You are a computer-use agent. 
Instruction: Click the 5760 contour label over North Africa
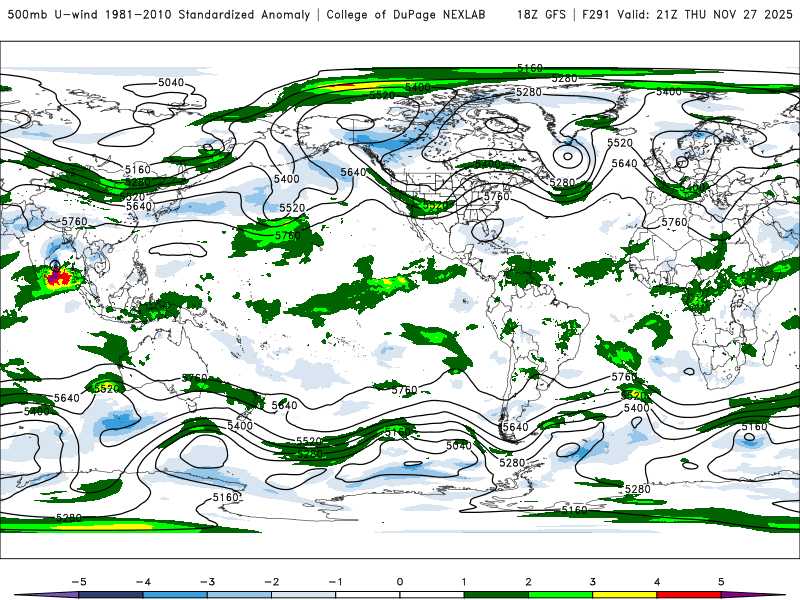pos(674,222)
